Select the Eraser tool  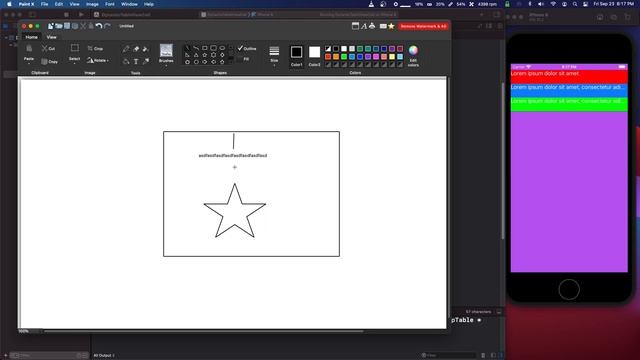[x=136, y=49]
